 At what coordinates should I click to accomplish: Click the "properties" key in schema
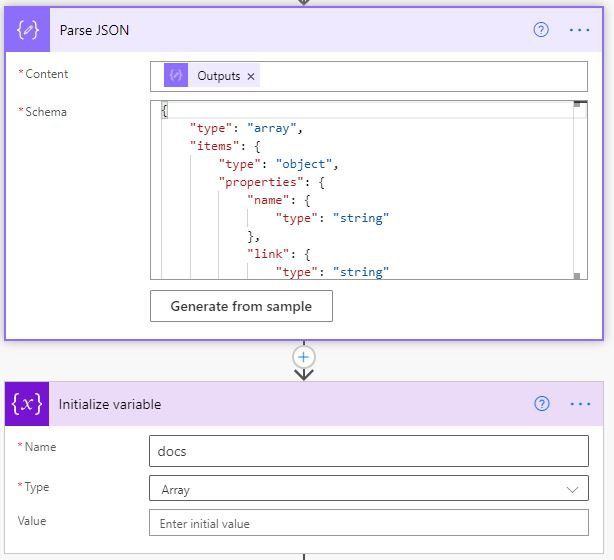[261, 182]
